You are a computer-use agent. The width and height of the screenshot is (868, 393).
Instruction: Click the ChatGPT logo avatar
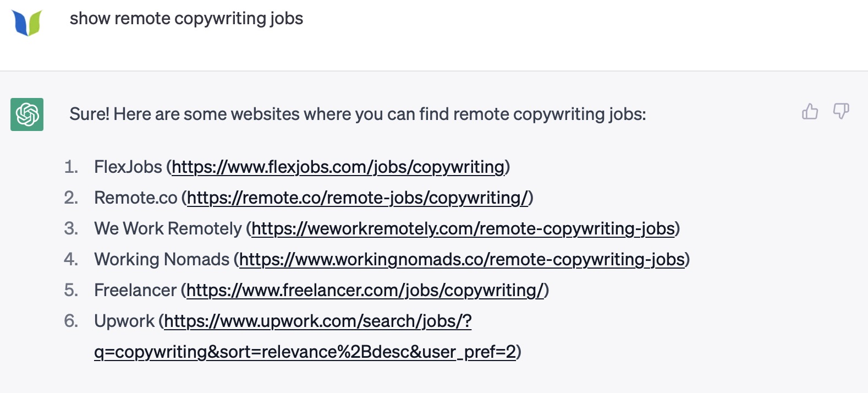(x=27, y=114)
